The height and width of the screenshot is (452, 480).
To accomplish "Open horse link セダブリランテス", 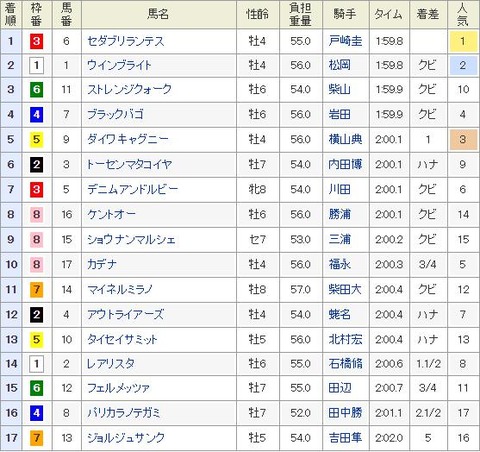I will point(126,41).
